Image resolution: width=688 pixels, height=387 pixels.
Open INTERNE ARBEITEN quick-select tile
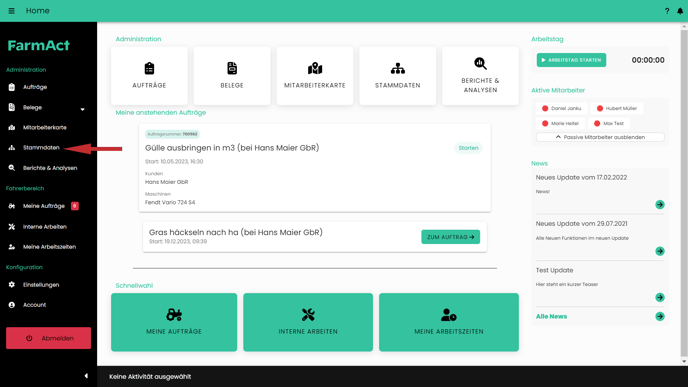pyautogui.click(x=308, y=322)
